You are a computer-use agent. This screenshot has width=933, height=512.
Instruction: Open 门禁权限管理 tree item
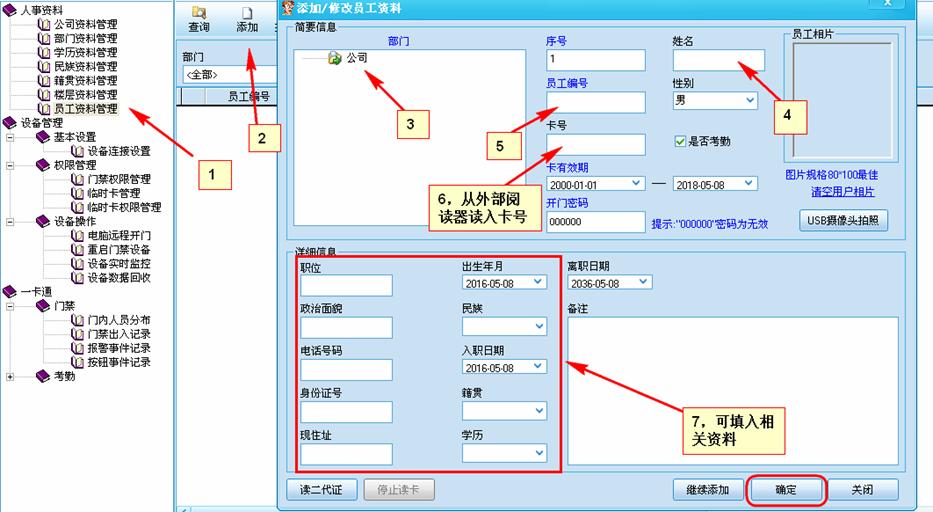click(118, 179)
